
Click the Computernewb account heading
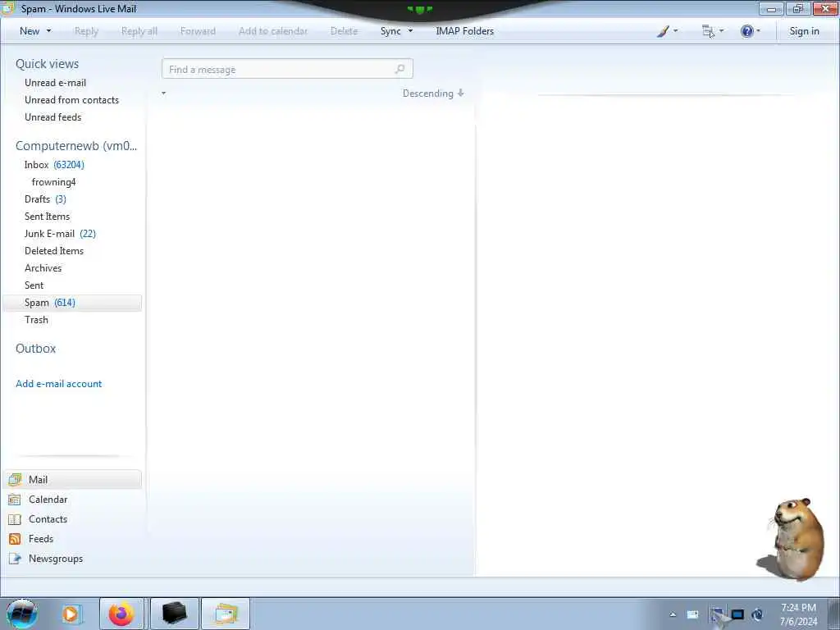[x=76, y=146]
